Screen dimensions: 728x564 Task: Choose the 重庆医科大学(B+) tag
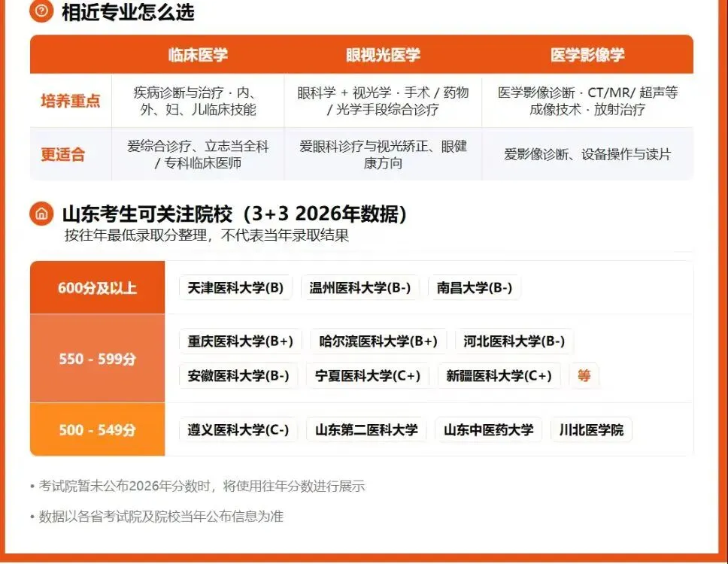[241, 341]
